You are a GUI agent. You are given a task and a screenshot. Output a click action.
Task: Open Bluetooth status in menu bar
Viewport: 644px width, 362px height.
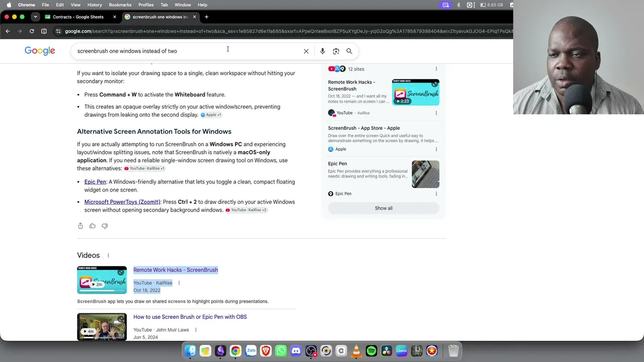[x=458, y=5]
